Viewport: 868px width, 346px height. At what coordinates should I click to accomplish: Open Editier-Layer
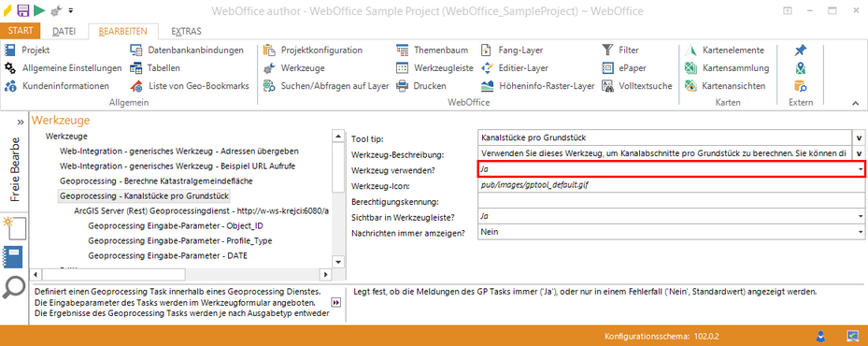tap(514, 68)
